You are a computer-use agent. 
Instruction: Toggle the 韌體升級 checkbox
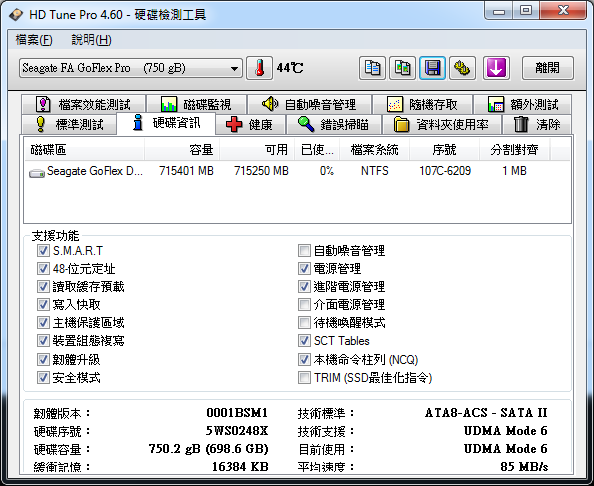tap(43, 359)
